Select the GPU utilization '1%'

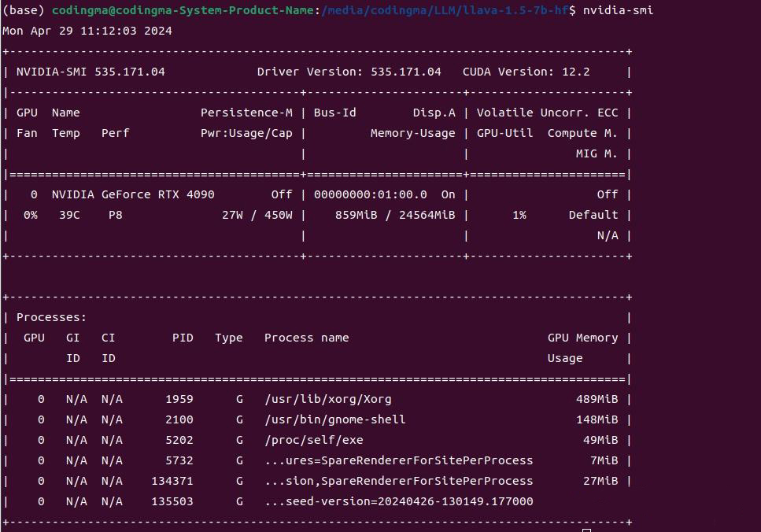pyautogui.click(x=519, y=215)
